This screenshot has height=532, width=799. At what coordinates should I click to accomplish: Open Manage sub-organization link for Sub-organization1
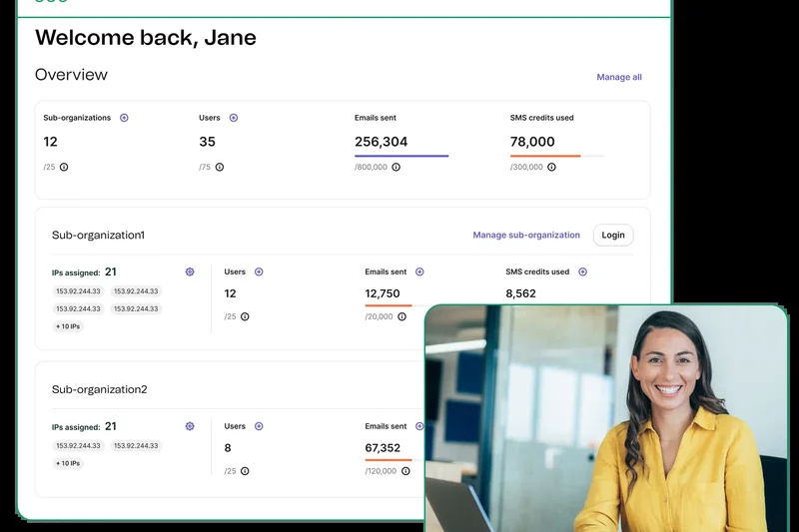pyautogui.click(x=526, y=236)
